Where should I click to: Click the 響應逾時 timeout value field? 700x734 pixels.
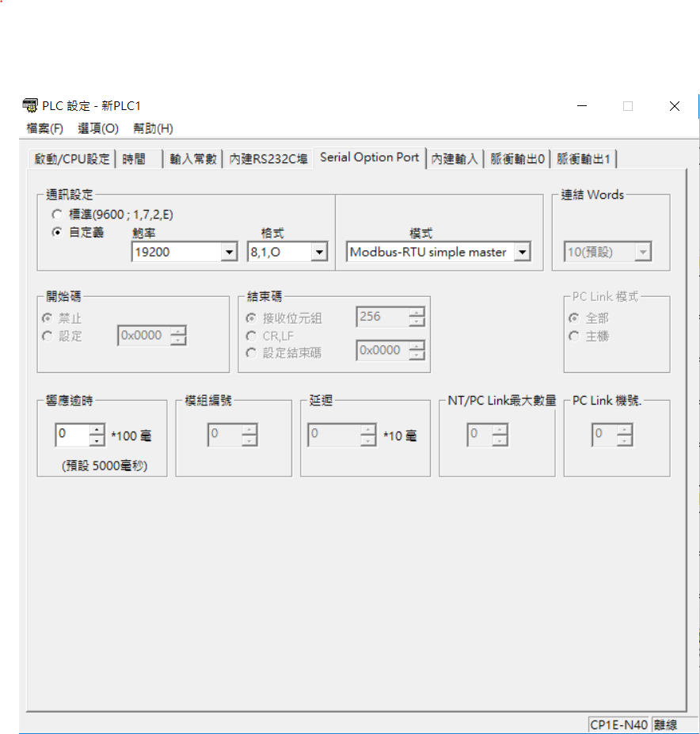(x=71, y=435)
